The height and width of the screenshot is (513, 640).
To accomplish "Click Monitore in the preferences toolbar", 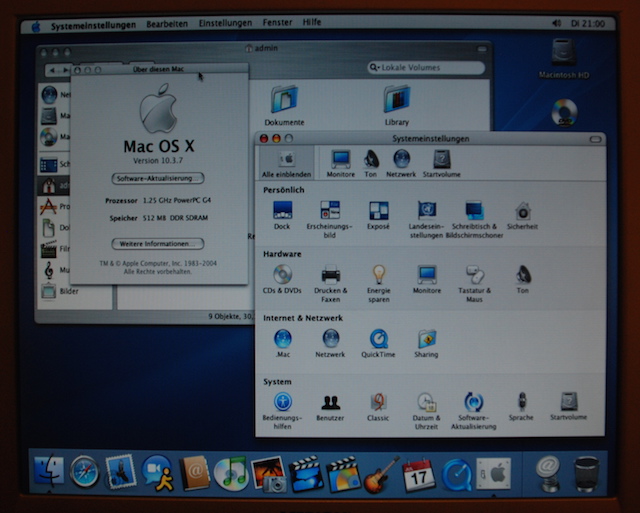I will [x=341, y=163].
